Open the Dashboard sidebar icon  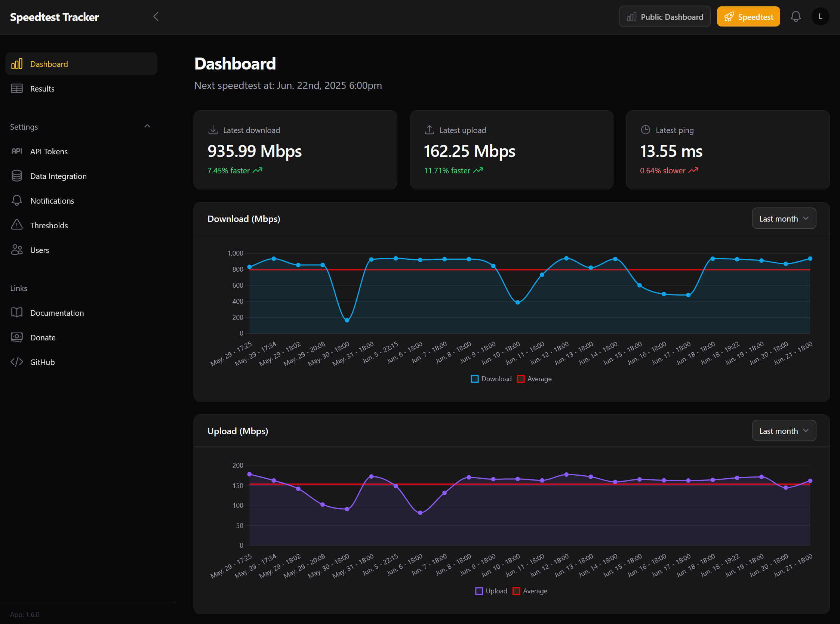click(17, 64)
